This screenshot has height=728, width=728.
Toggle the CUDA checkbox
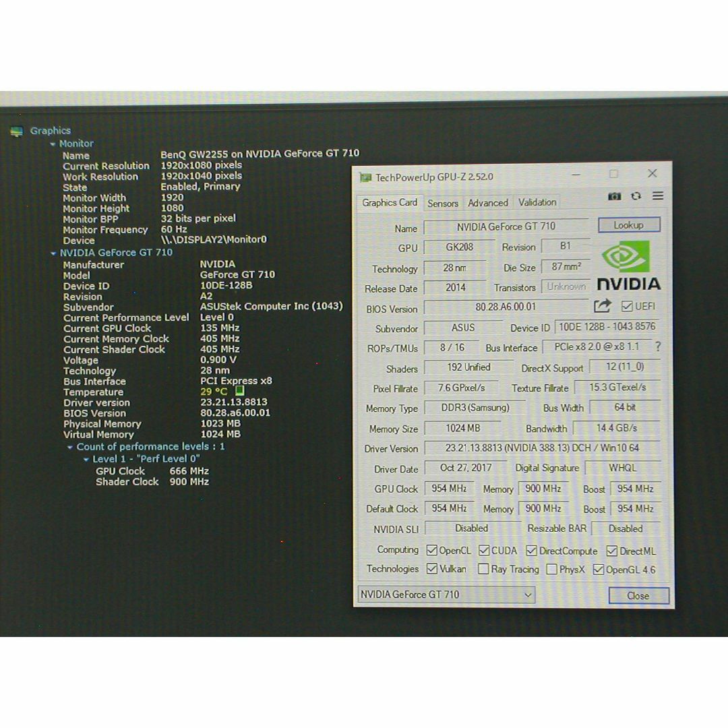tap(484, 550)
